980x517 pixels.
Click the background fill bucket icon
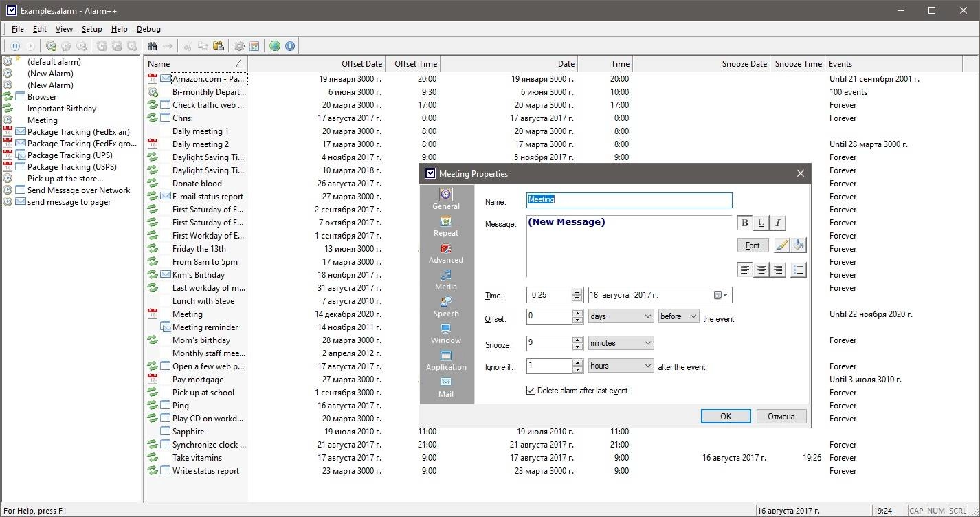click(798, 245)
